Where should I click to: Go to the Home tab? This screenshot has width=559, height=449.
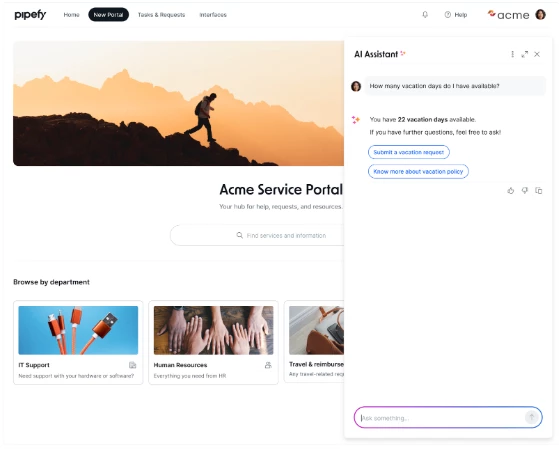[x=71, y=15]
